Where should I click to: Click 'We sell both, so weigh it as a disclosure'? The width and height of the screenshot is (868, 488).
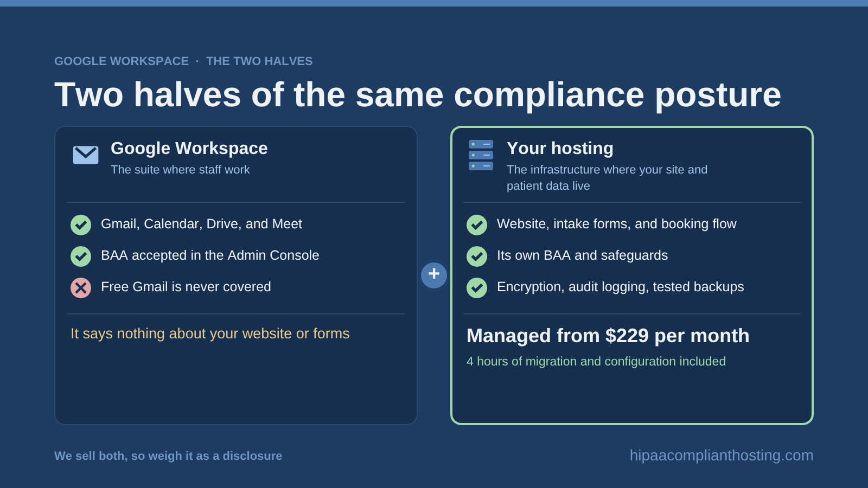coord(168,456)
